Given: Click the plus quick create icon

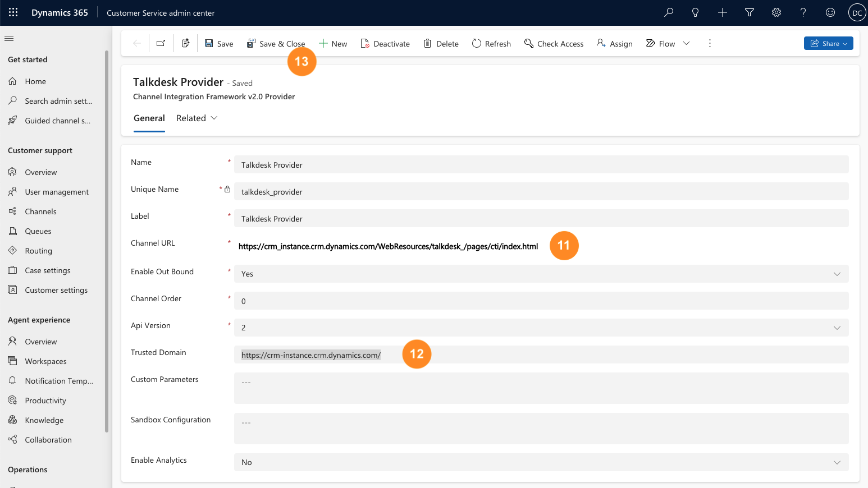Looking at the screenshot, I should (x=723, y=12).
